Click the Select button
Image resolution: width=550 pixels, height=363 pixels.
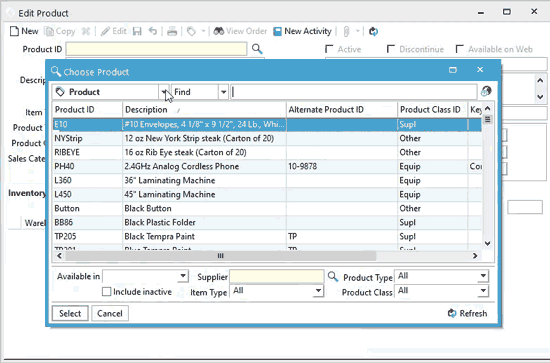[x=70, y=313]
